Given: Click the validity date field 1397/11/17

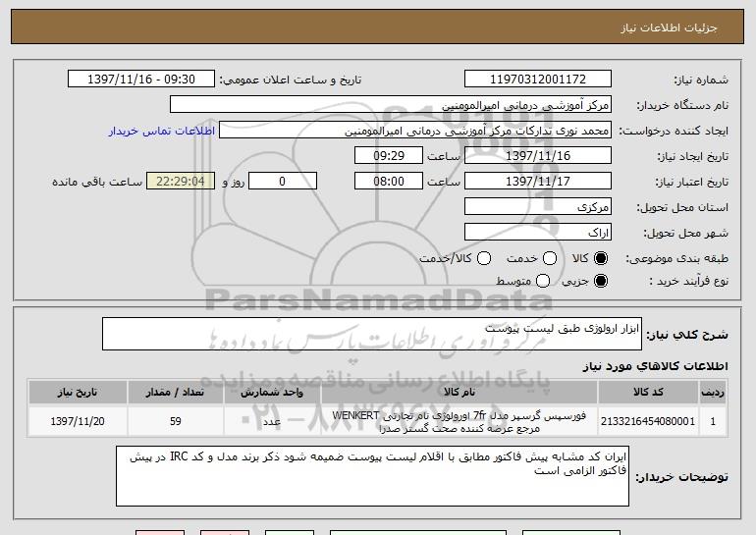Looking at the screenshot, I should point(538,182).
